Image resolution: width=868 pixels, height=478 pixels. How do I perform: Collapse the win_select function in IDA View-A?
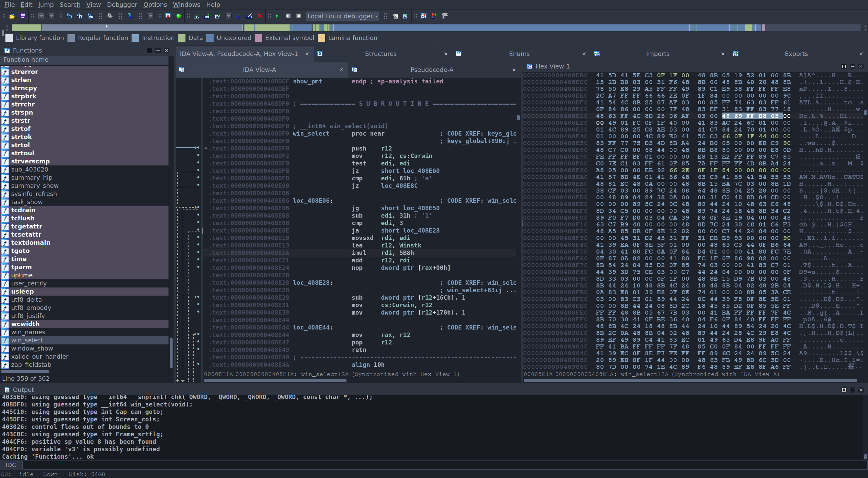[206, 148]
